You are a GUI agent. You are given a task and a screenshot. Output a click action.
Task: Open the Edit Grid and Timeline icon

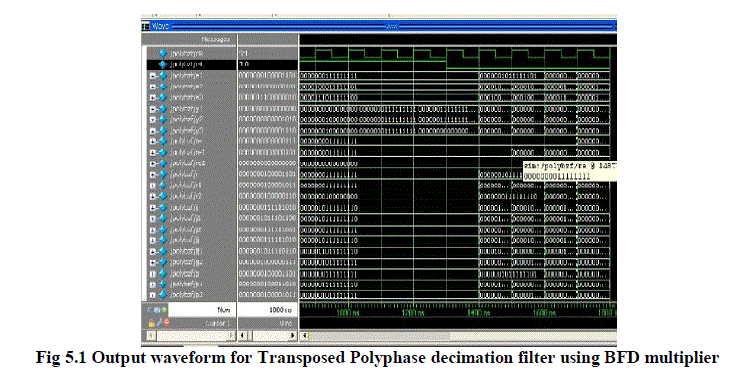point(158,310)
